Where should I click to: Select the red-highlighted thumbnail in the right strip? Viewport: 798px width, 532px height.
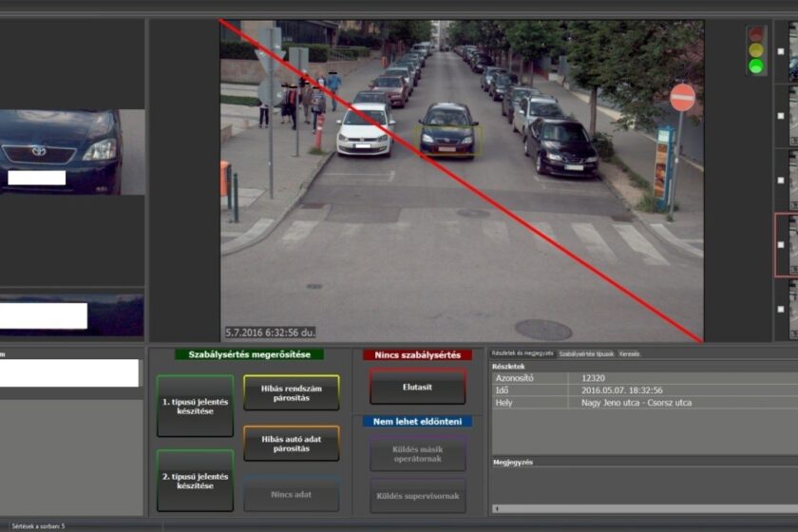pyautogui.click(x=792, y=244)
